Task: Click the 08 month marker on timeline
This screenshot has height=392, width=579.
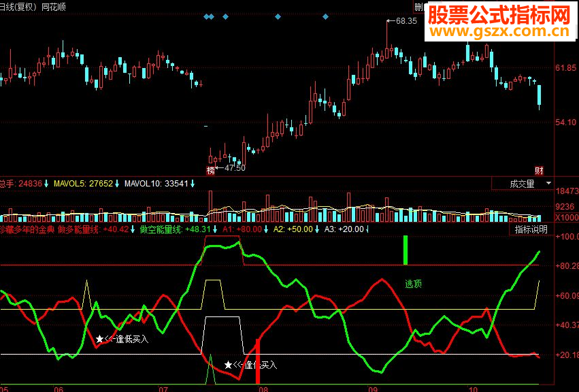Action: tap(263, 389)
